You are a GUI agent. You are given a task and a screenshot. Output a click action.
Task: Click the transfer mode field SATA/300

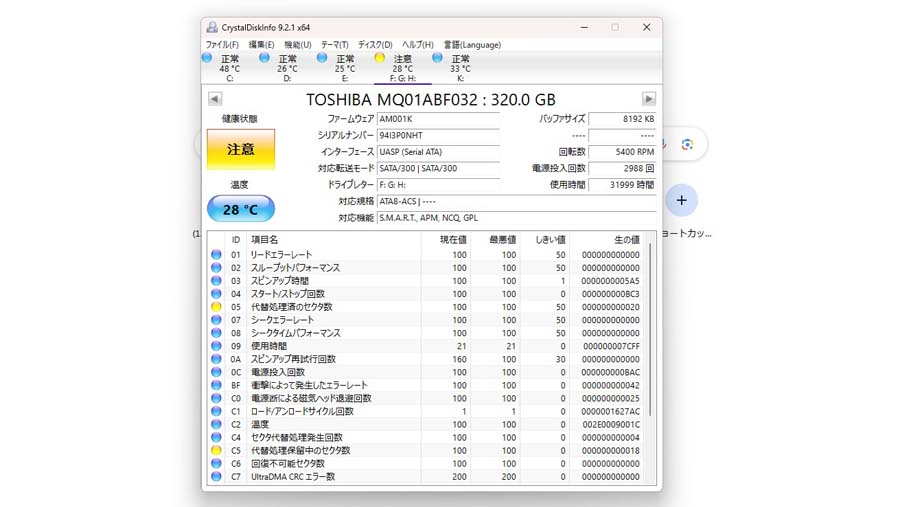pyautogui.click(x=439, y=168)
